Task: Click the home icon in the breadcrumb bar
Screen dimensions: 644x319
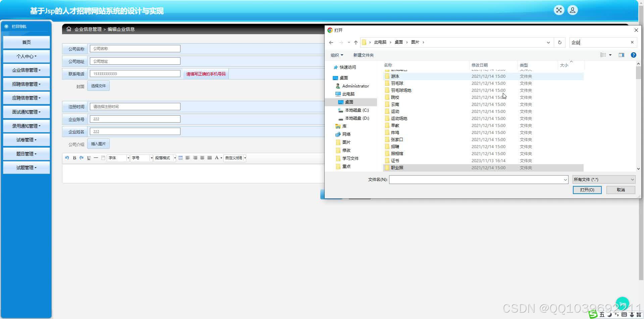Action: click(69, 29)
